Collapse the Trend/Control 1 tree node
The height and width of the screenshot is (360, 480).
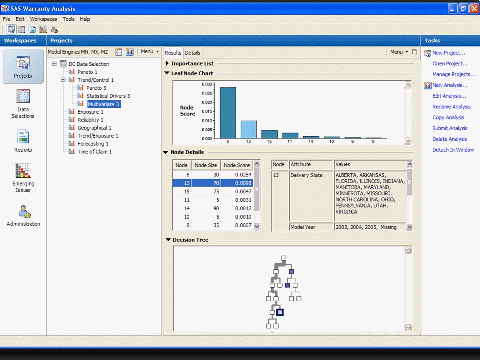click(63, 80)
